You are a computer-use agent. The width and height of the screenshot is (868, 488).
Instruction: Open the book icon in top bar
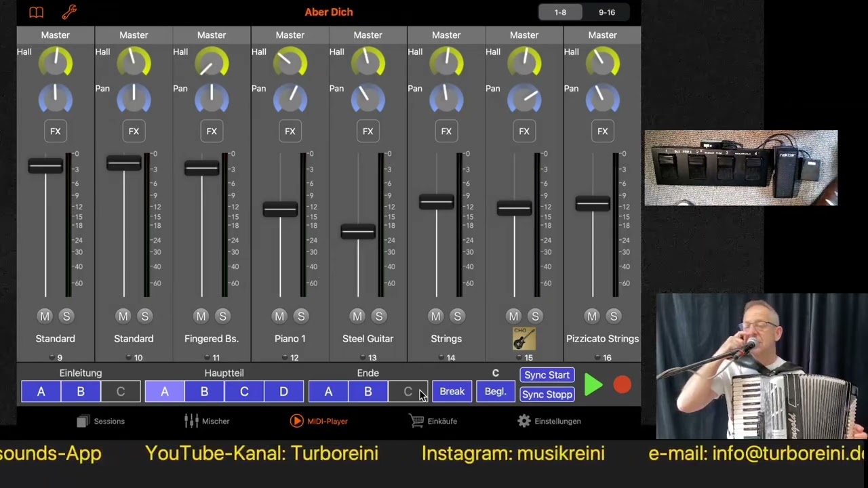click(x=36, y=12)
